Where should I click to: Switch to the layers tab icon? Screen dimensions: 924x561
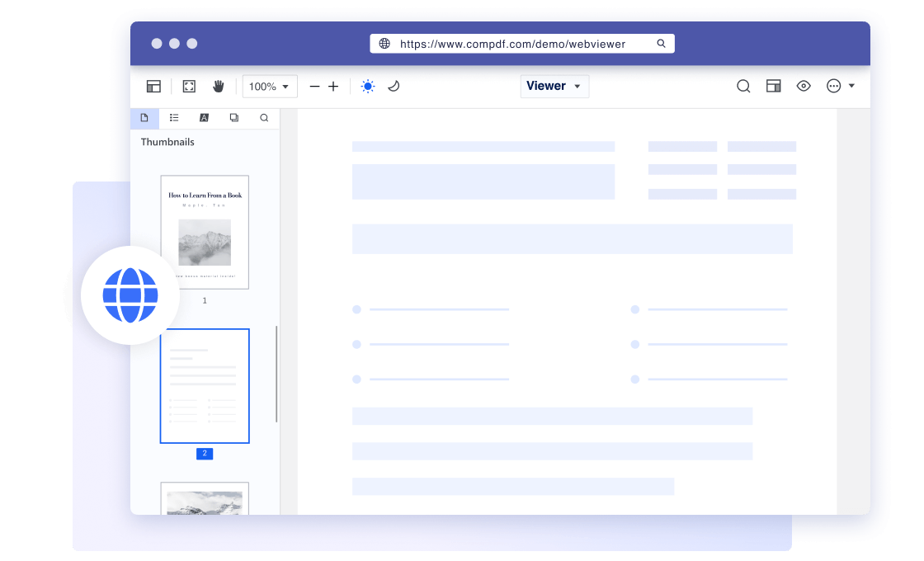234,118
